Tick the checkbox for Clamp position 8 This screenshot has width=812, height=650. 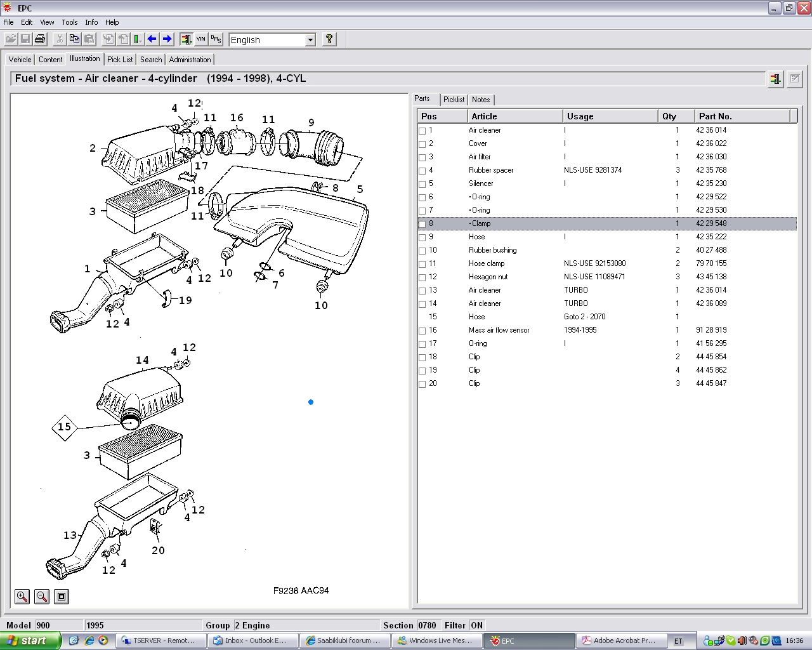[x=422, y=224]
